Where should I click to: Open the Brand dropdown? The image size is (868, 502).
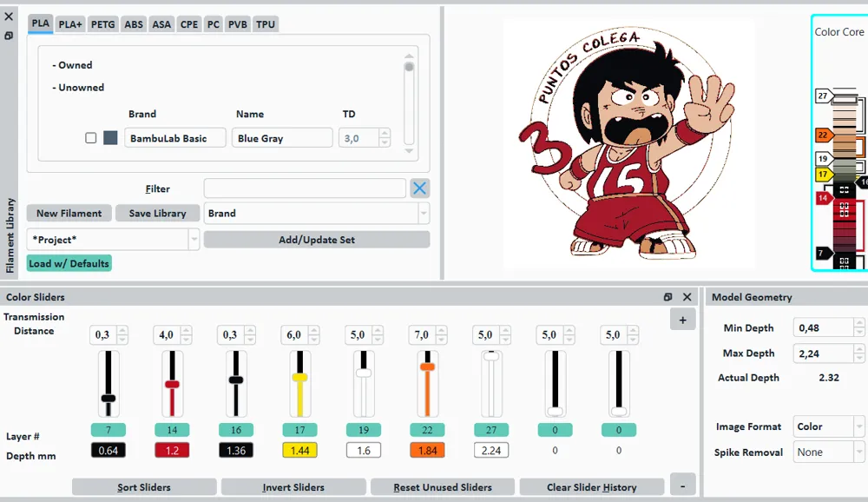tap(317, 214)
